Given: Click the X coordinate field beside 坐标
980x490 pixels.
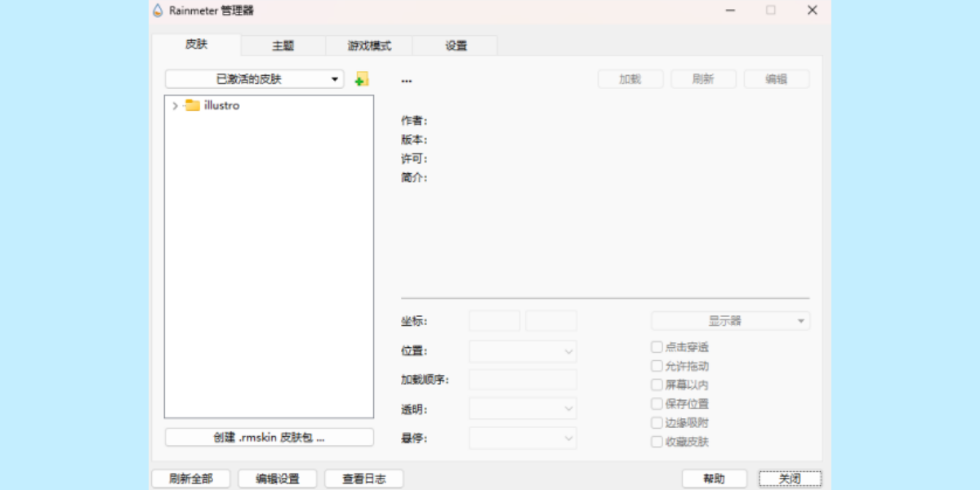Looking at the screenshot, I should tap(494, 321).
